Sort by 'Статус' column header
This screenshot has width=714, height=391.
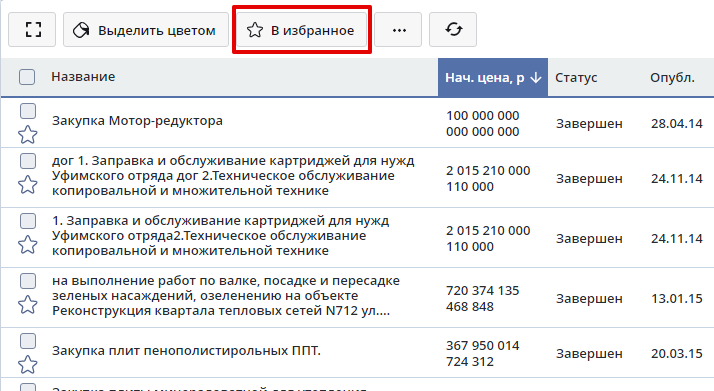[x=576, y=77]
